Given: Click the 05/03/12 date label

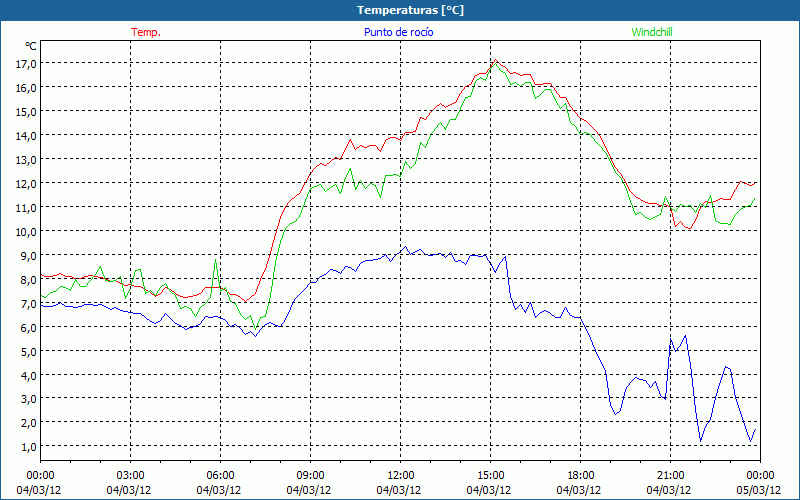Looking at the screenshot, I should [759, 490].
